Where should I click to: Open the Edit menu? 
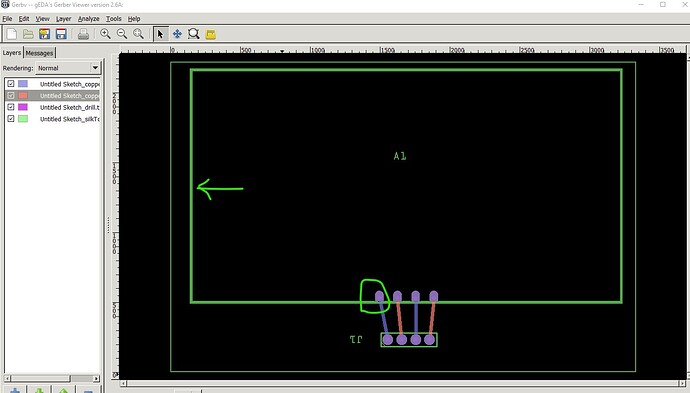(24, 18)
